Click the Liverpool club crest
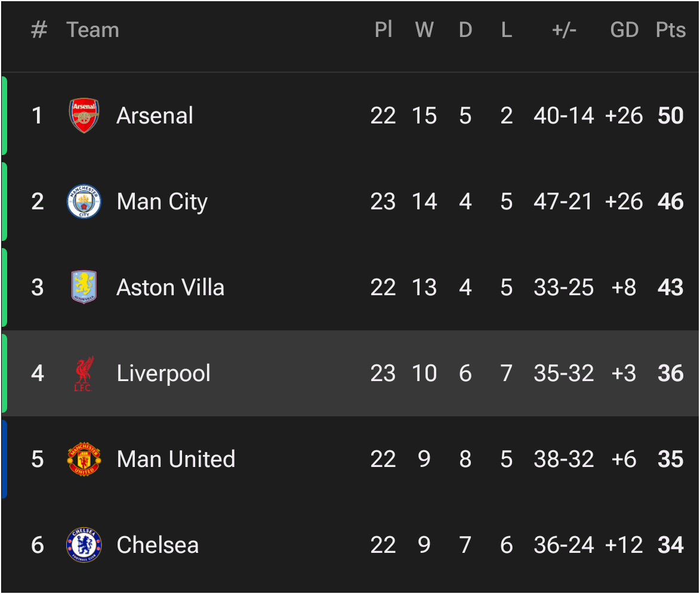Image resolution: width=700 pixels, height=594 pixels. (x=84, y=373)
